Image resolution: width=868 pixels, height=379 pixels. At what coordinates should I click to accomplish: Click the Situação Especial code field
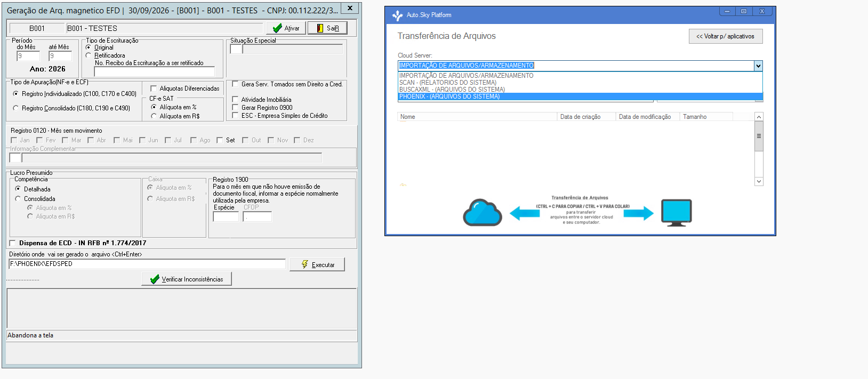click(236, 49)
